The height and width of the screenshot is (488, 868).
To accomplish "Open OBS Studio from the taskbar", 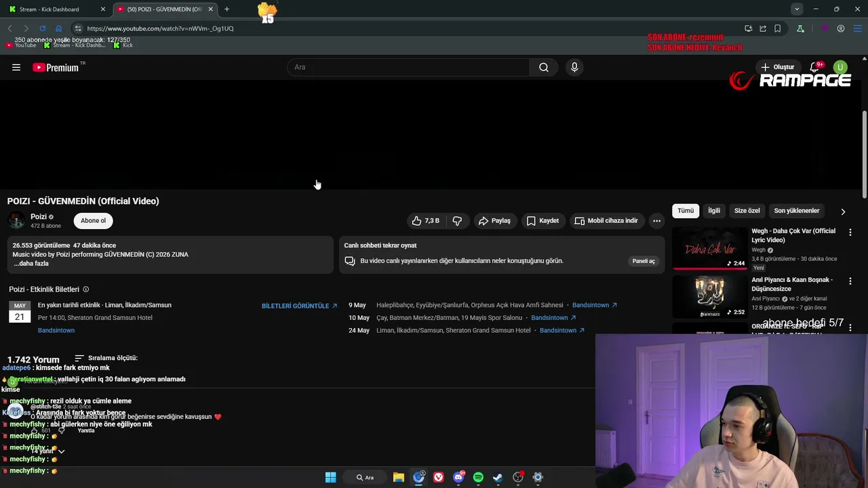I will [x=518, y=477].
